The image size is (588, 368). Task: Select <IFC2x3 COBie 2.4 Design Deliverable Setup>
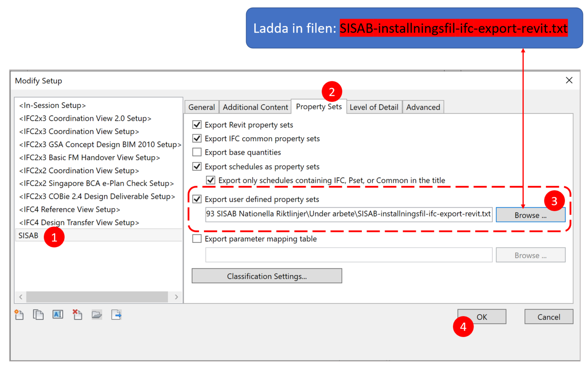pos(97,196)
